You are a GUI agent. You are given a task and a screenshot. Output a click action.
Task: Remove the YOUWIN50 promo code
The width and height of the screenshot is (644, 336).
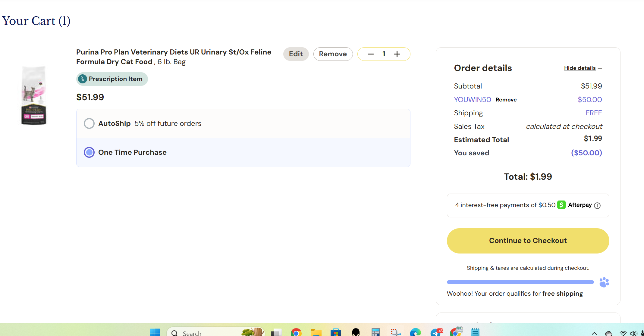tap(506, 100)
